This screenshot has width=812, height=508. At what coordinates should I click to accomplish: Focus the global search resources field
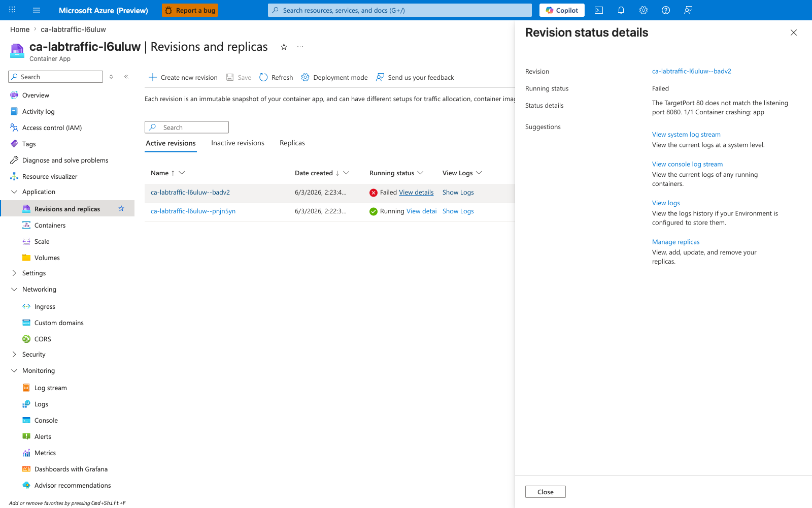point(400,10)
